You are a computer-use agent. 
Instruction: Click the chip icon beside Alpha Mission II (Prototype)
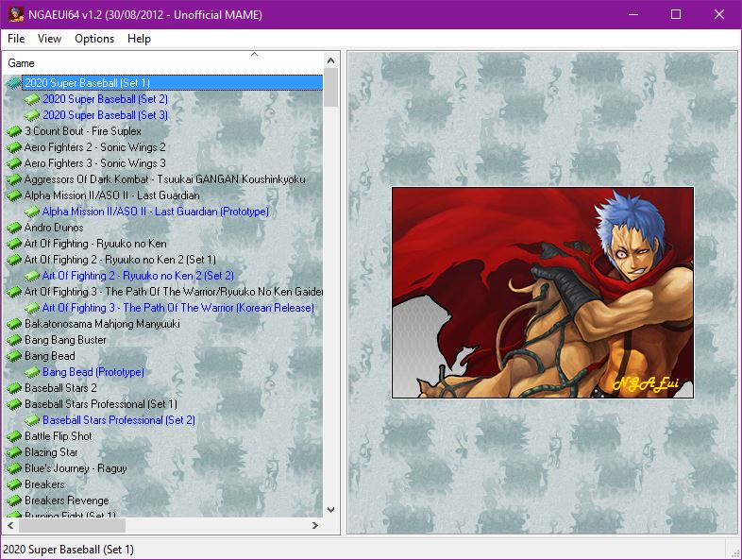point(32,212)
